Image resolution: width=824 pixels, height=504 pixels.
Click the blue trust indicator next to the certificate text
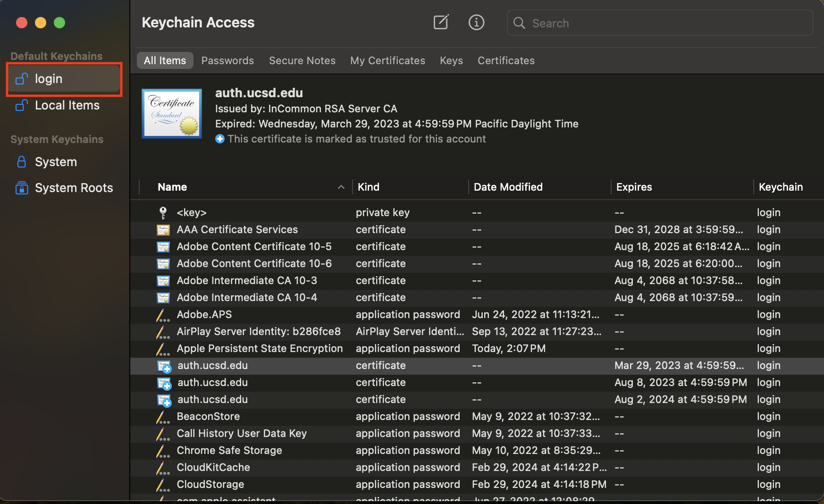(x=220, y=139)
